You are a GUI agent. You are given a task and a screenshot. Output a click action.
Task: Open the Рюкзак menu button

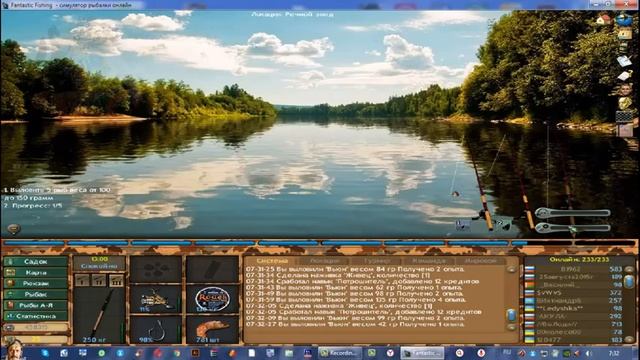click(36, 283)
